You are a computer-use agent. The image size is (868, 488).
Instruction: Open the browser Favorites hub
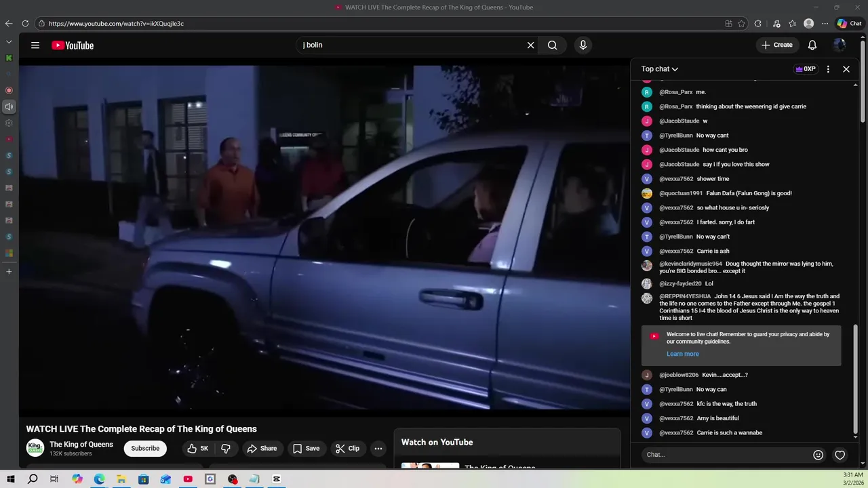(792, 24)
